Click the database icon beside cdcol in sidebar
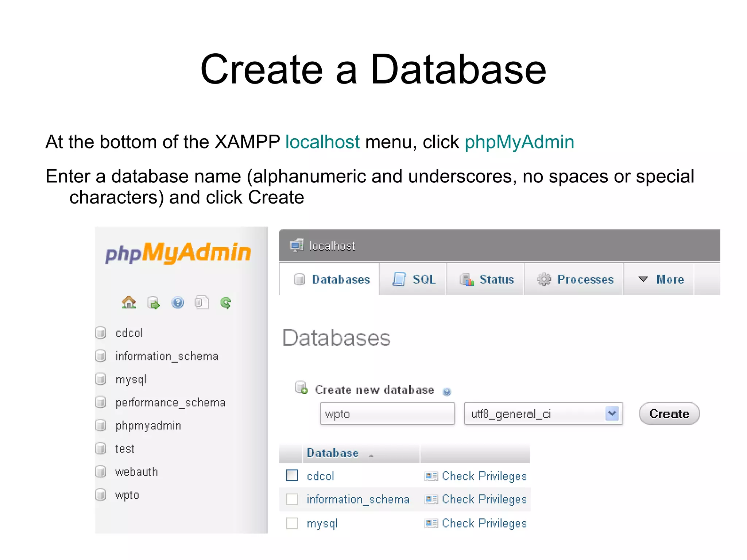 pos(101,333)
